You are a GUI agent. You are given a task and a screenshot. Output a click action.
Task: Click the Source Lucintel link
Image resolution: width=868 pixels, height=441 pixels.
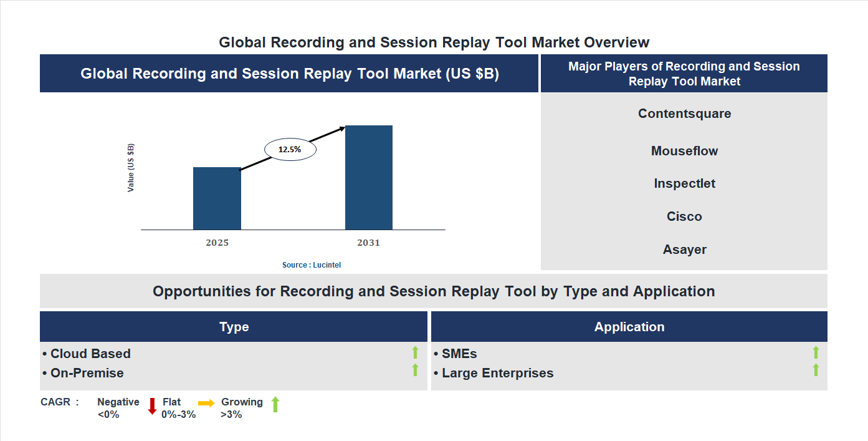click(311, 264)
